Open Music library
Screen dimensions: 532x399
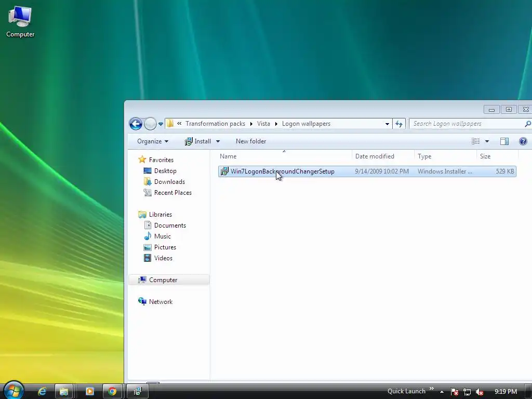coord(157,236)
